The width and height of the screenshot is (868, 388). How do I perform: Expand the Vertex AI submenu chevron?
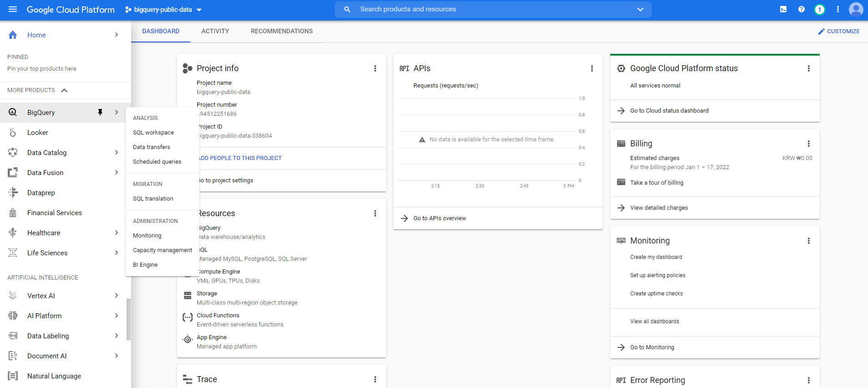click(117, 296)
